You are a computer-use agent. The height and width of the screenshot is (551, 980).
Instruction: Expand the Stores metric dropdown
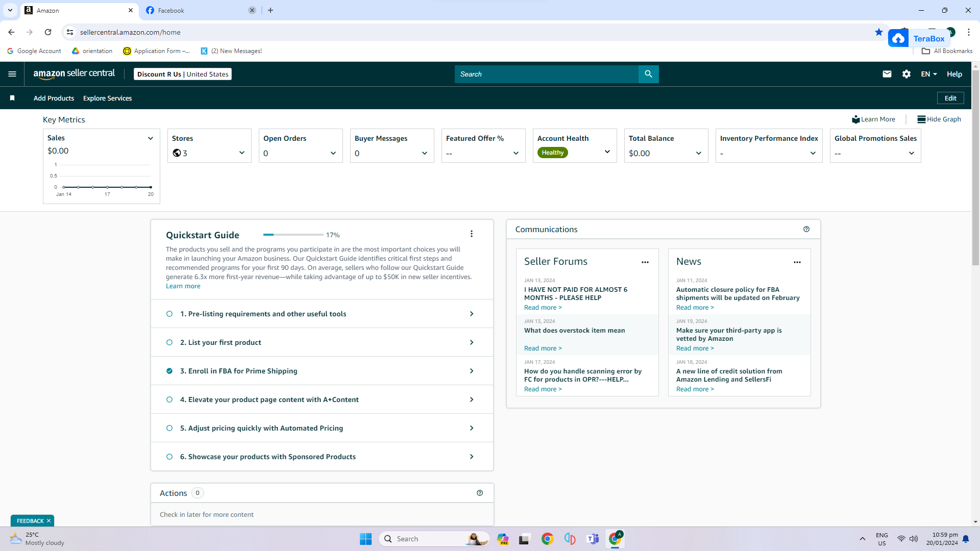tap(242, 153)
